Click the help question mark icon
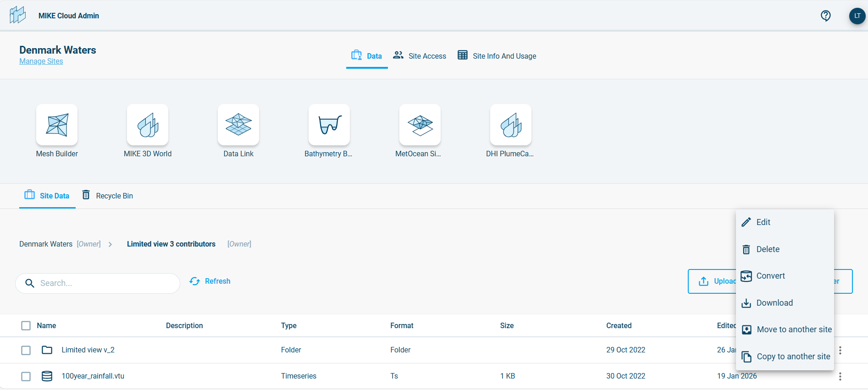This screenshot has height=390, width=868. pyautogui.click(x=825, y=16)
